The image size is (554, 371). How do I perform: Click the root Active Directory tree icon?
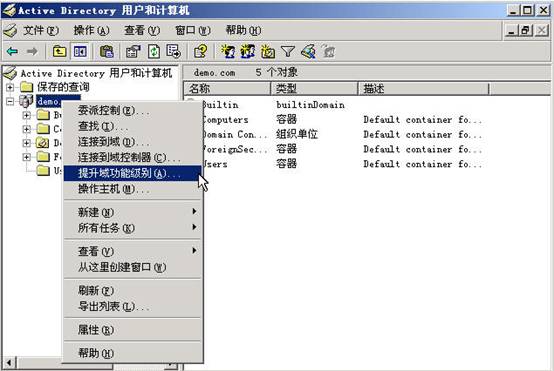tap(10, 73)
